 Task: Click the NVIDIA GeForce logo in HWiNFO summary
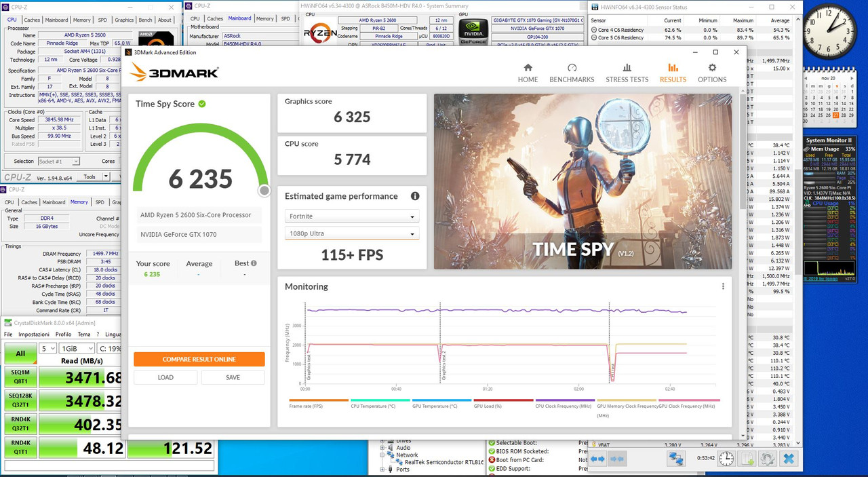coord(473,32)
